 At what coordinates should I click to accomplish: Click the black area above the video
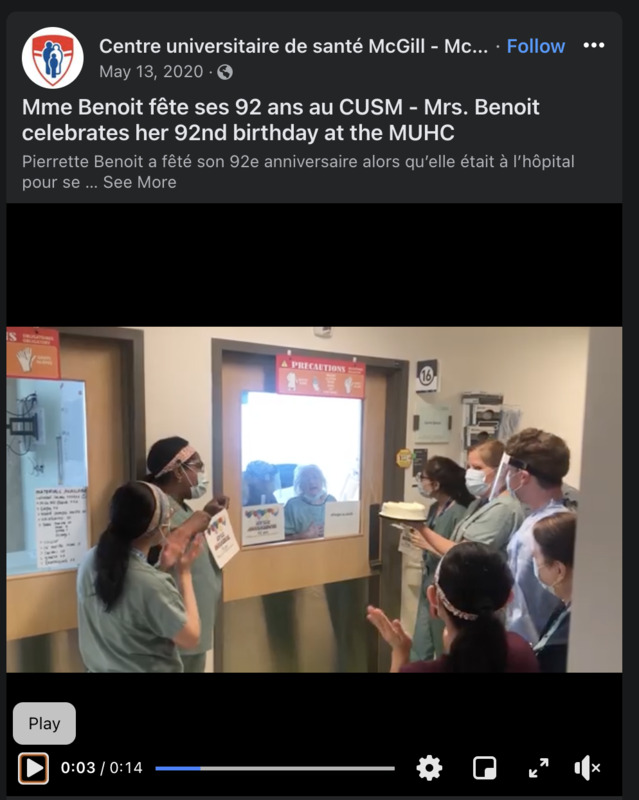[x=314, y=265]
